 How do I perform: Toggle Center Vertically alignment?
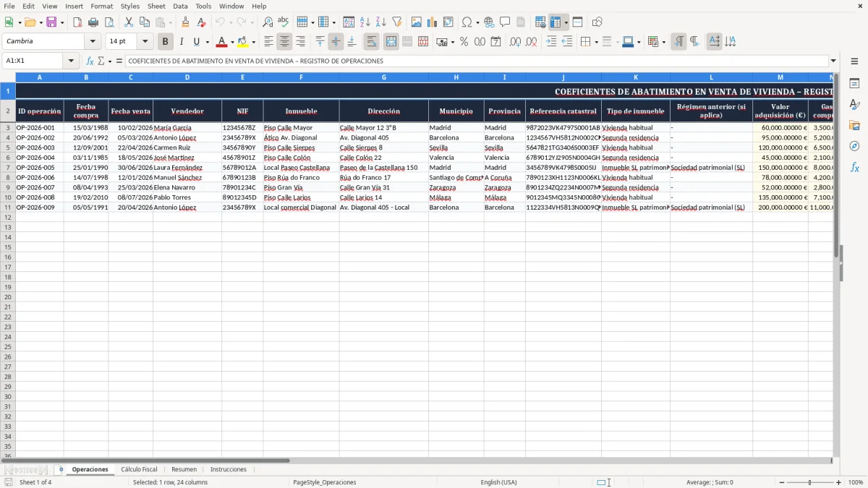coord(336,42)
